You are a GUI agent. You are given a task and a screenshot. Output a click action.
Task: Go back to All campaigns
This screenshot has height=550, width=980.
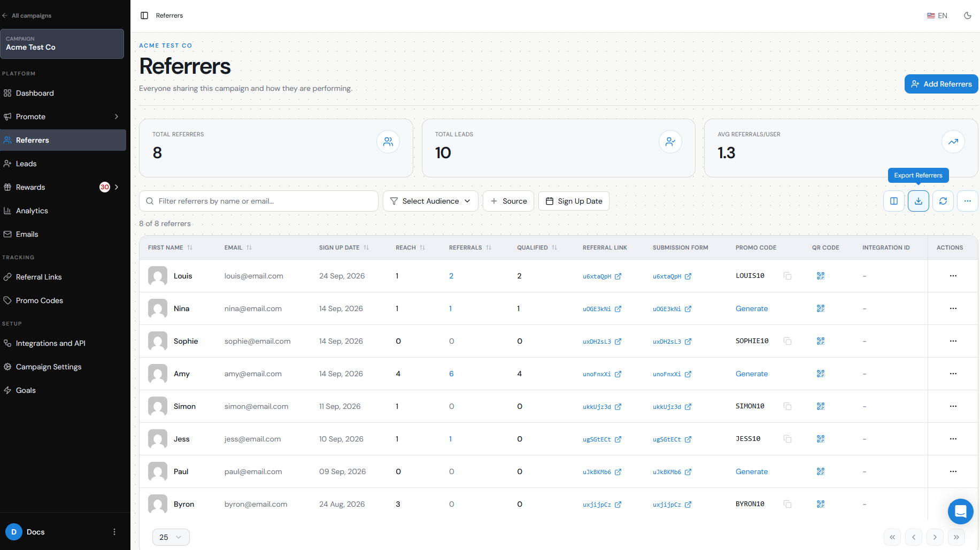pos(27,16)
